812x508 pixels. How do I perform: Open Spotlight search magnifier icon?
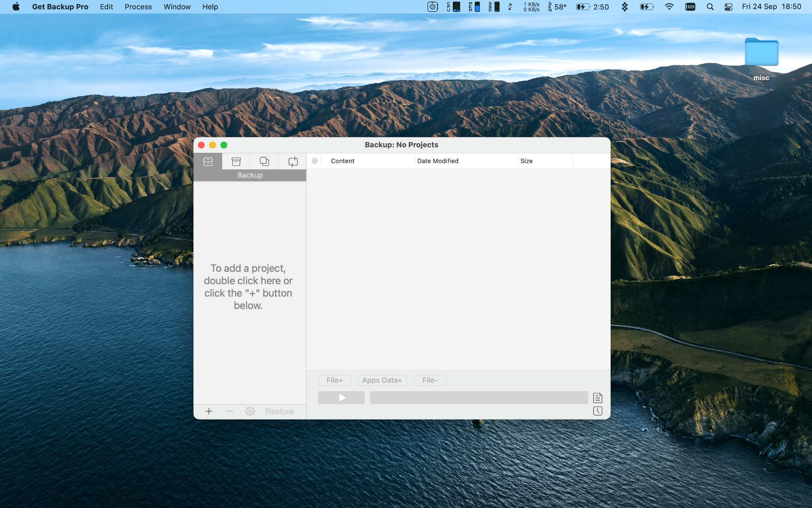(x=710, y=7)
